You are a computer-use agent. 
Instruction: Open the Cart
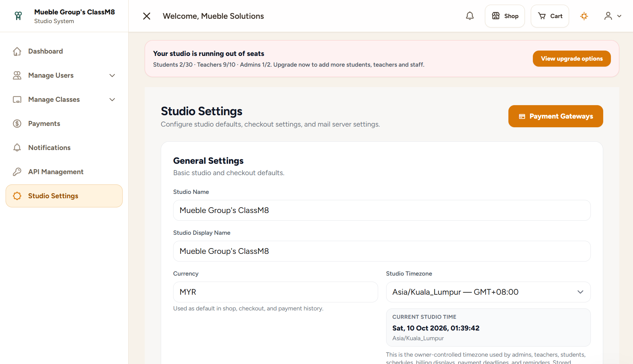tap(550, 16)
